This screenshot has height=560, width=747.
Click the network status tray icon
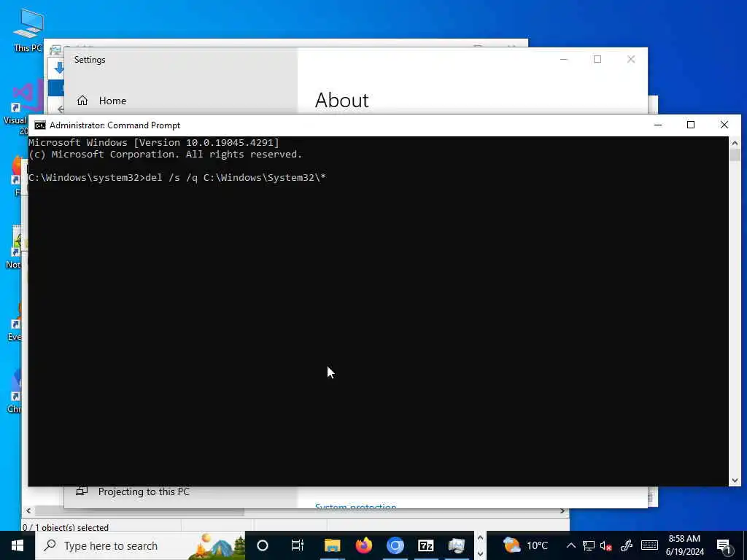(589, 545)
